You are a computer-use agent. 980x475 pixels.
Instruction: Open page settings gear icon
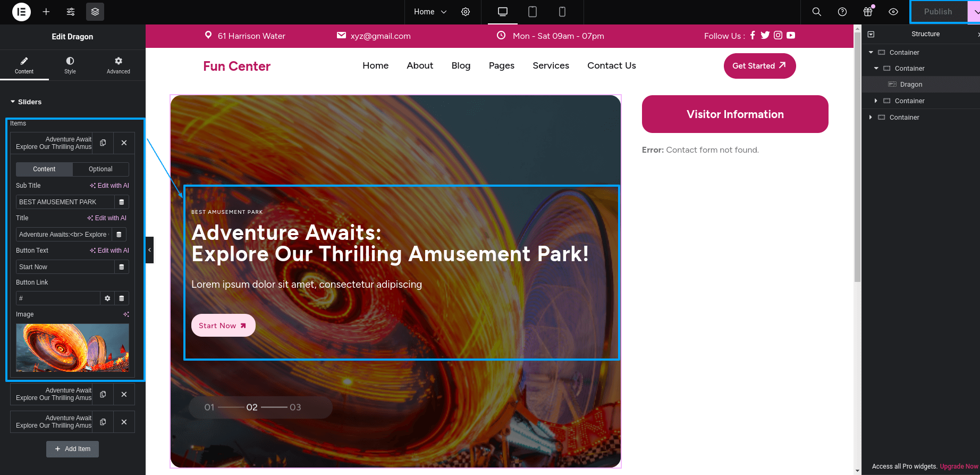click(466, 12)
